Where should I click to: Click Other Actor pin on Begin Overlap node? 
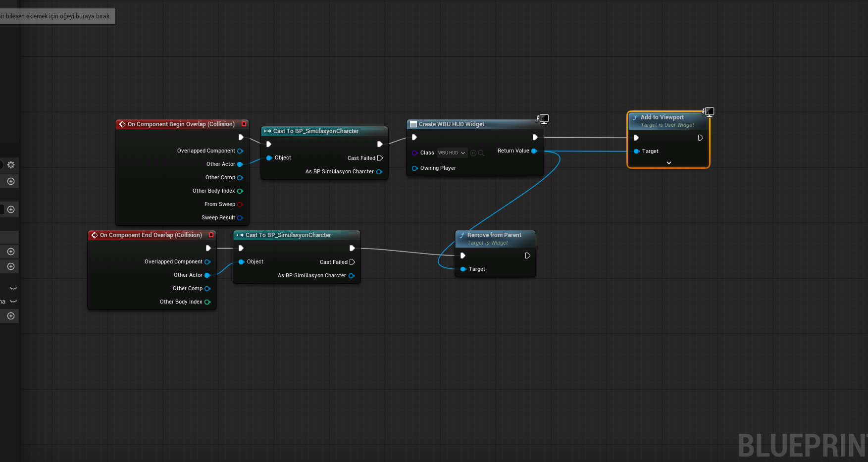[240, 164]
